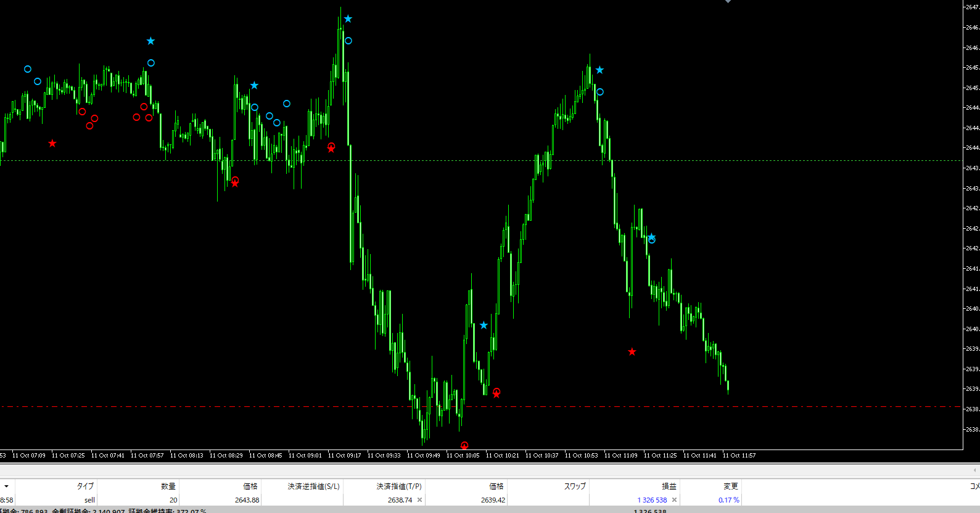
Task: Click the current price 2639.42
Action: 493,500
